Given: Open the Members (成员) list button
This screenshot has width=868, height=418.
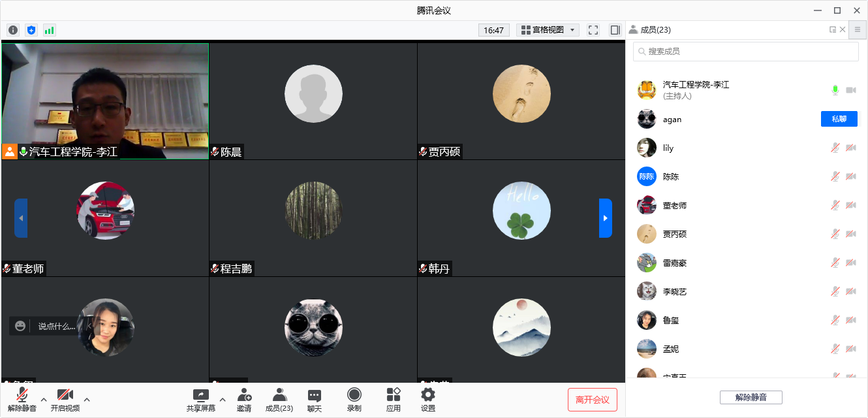Looking at the screenshot, I should click(x=279, y=400).
